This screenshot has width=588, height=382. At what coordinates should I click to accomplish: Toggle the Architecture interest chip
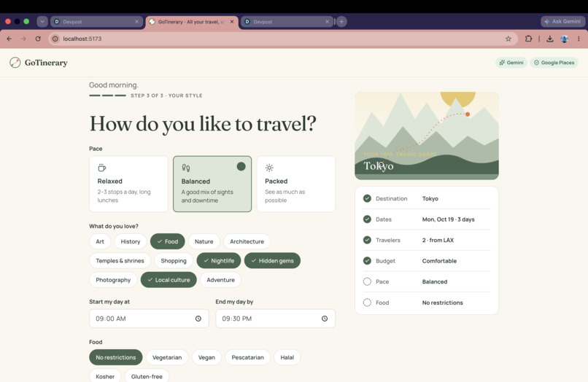[247, 241]
